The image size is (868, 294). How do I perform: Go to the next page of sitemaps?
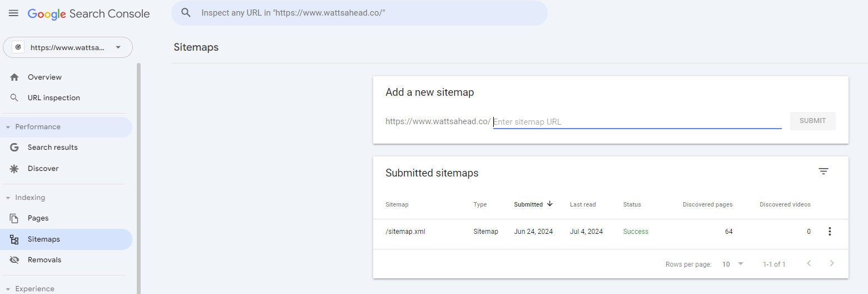pos(832,263)
